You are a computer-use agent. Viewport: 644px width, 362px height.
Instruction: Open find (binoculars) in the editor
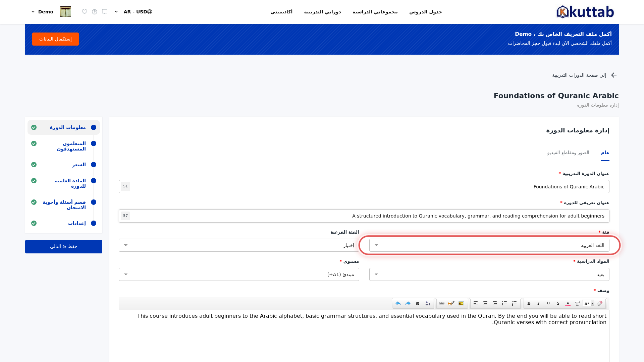[418, 303]
